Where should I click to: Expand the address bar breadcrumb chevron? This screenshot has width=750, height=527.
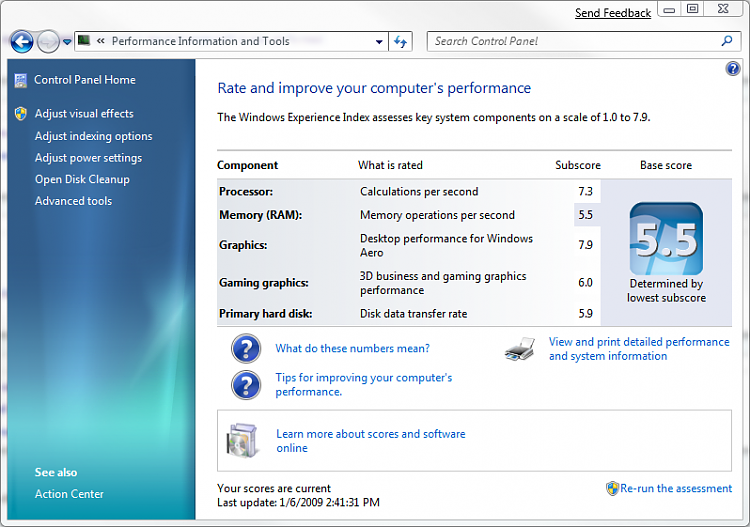click(100, 41)
